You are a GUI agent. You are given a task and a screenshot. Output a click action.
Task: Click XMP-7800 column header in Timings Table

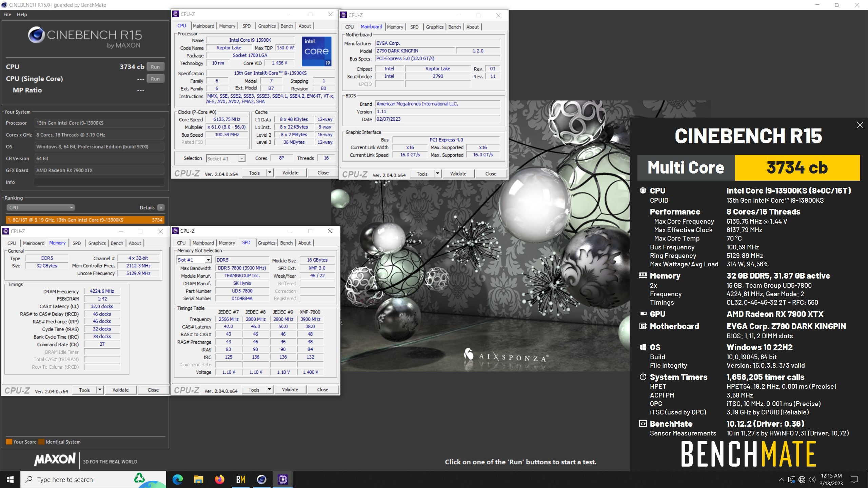[x=310, y=312]
